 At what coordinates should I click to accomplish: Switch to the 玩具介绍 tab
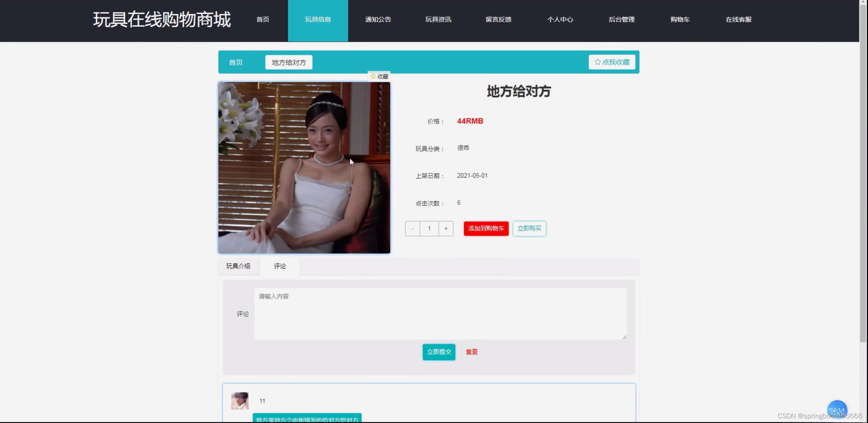pos(238,266)
